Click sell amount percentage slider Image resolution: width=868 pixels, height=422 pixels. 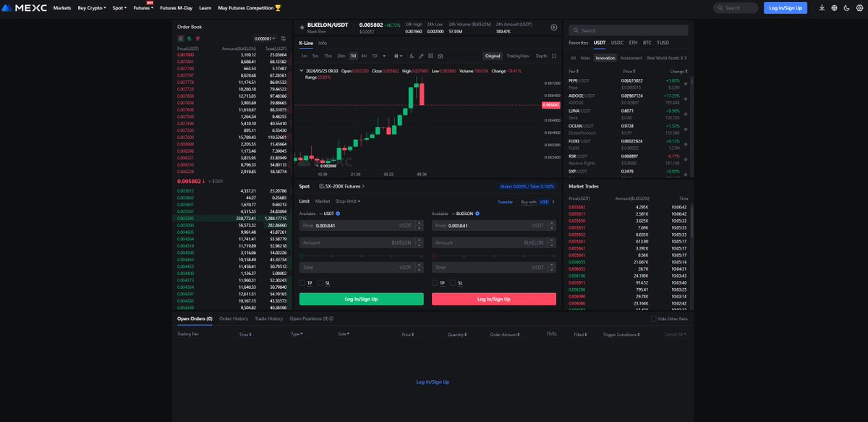[494, 256]
